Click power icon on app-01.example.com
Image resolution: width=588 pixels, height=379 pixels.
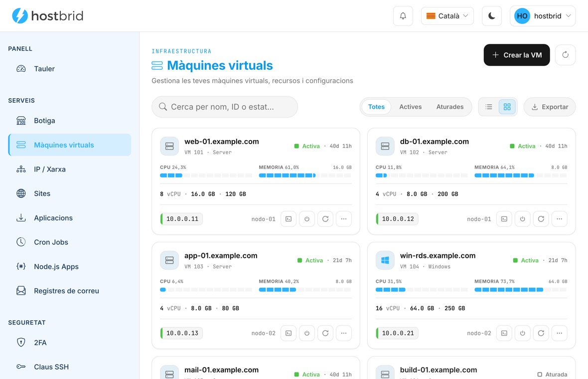pyautogui.click(x=307, y=333)
